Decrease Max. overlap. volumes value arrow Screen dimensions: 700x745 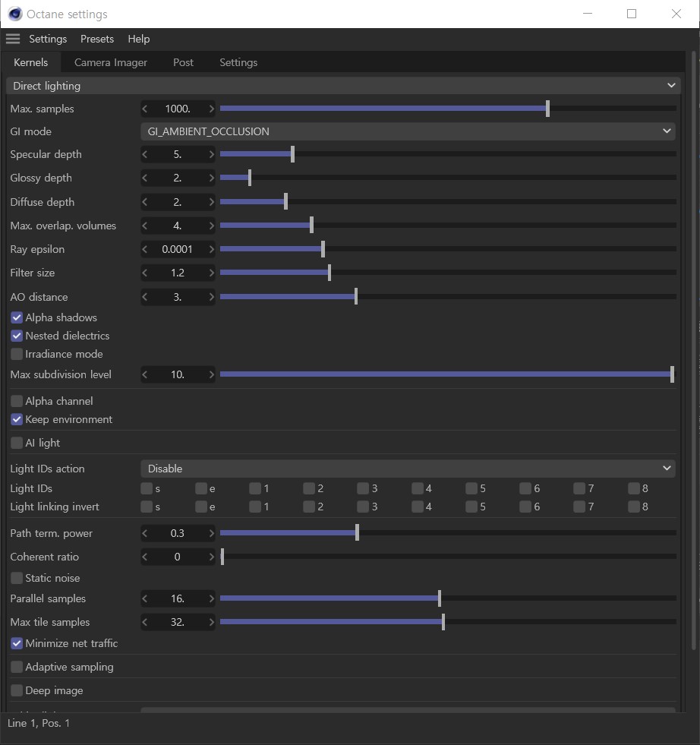tap(145, 226)
